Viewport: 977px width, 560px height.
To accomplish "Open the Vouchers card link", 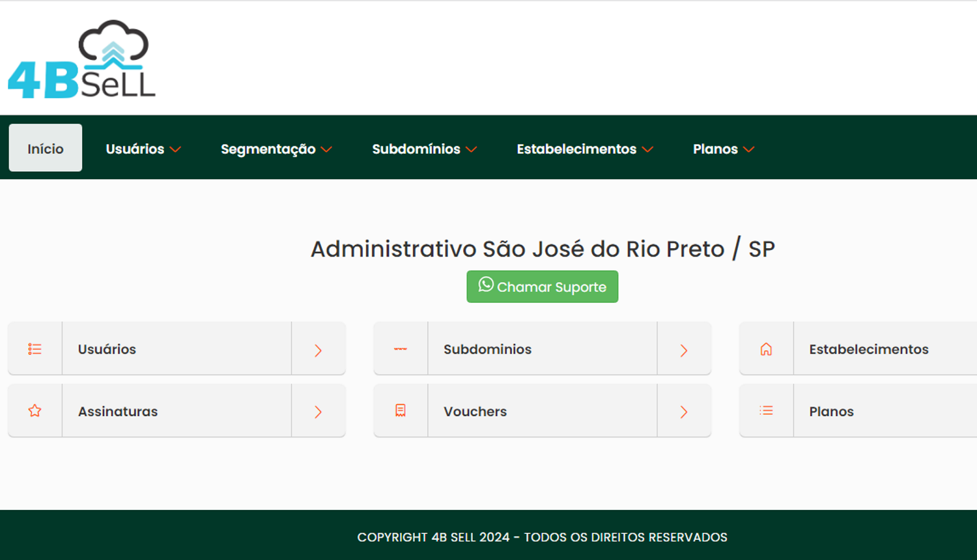I will pyautogui.click(x=543, y=410).
